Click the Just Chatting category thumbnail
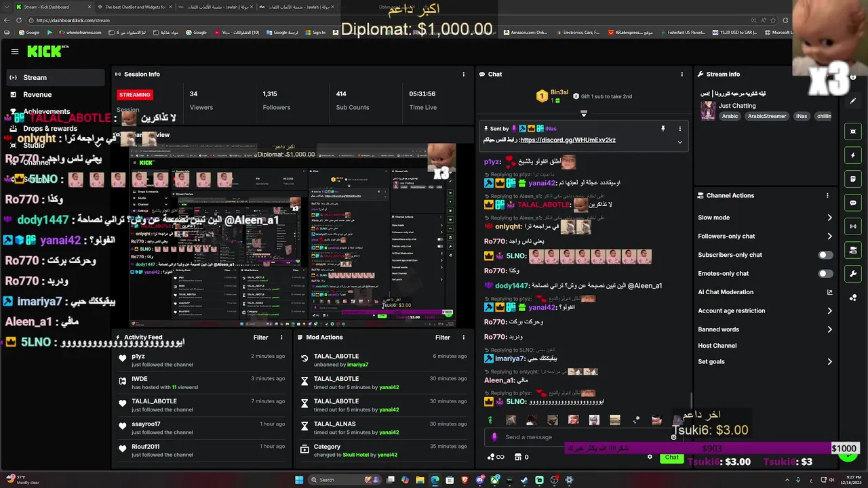The height and width of the screenshot is (488, 868). (x=708, y=110)
